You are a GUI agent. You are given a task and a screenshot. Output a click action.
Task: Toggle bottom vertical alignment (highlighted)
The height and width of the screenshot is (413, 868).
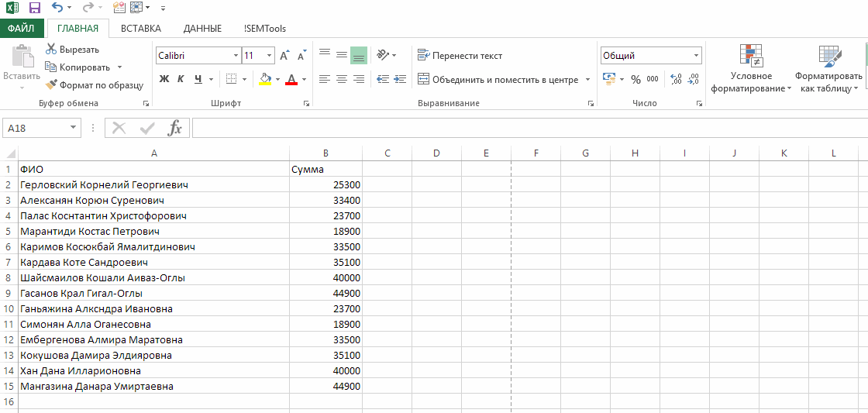[x=359, y=55]
